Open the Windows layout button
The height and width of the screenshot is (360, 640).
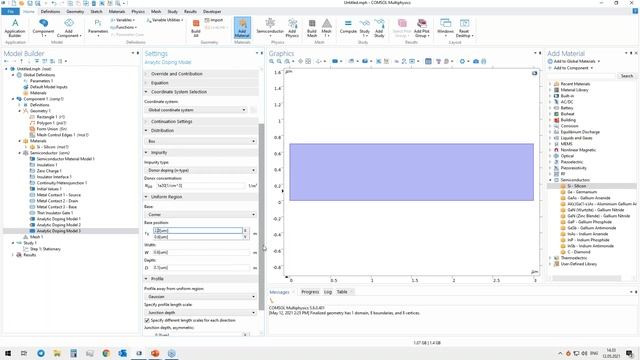tap(445, 28)
